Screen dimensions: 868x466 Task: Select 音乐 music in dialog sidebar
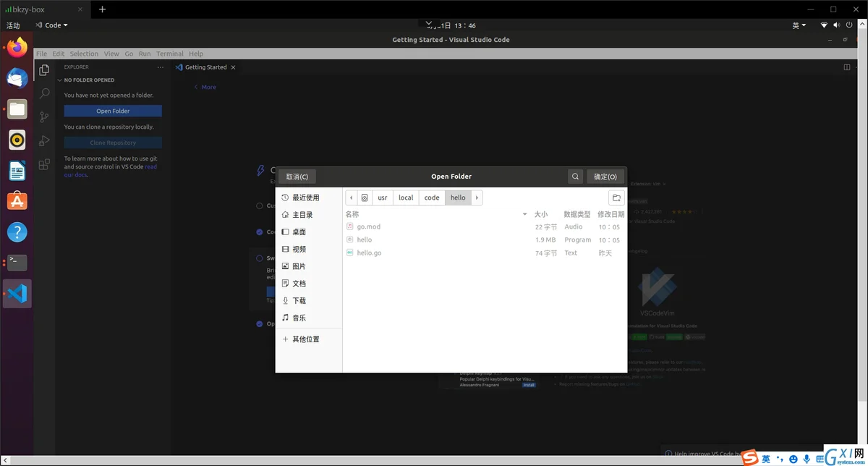309,318
